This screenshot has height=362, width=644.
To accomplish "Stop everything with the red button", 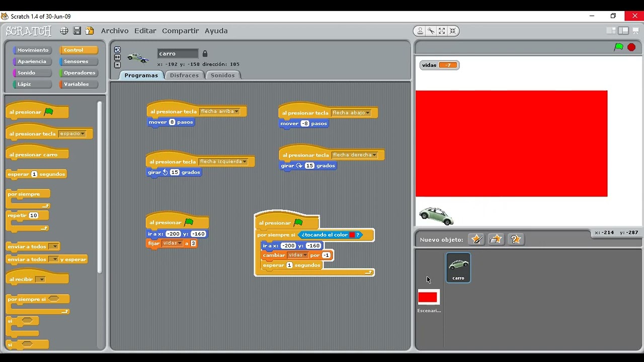I will (x=631, y=47).
